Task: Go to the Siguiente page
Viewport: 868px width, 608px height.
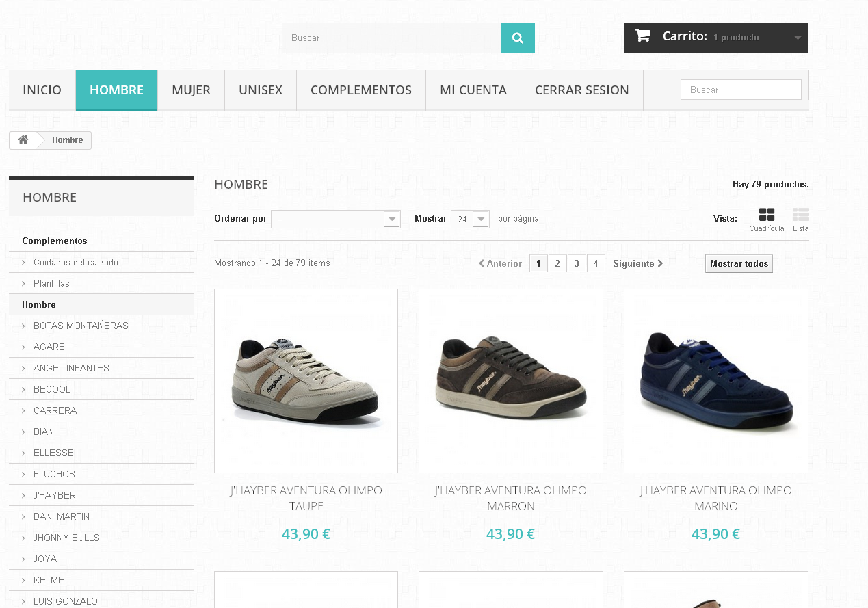Action: pos(637,263)
